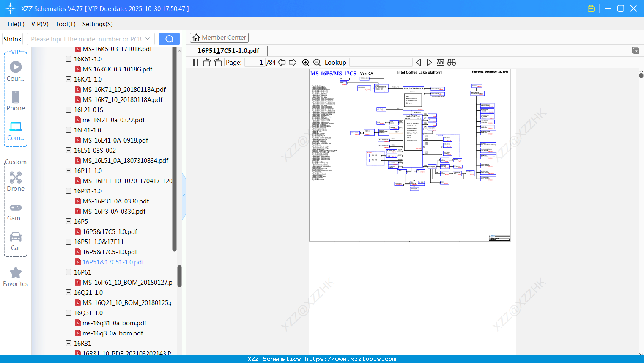Screen dimensions: 644x363
Task: Open the Car schematics category
Action: tap(16, 241)
